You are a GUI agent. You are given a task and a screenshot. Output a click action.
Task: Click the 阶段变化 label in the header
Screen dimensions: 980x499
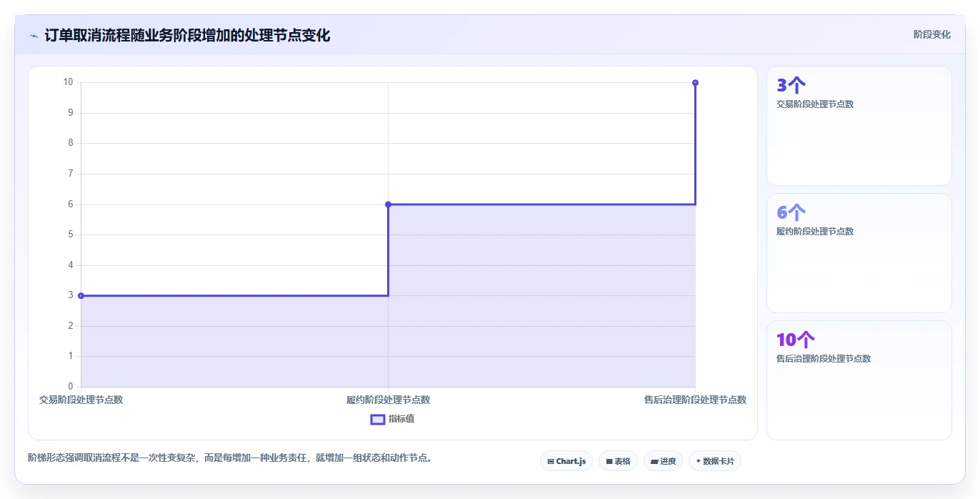tap(931, 34)
